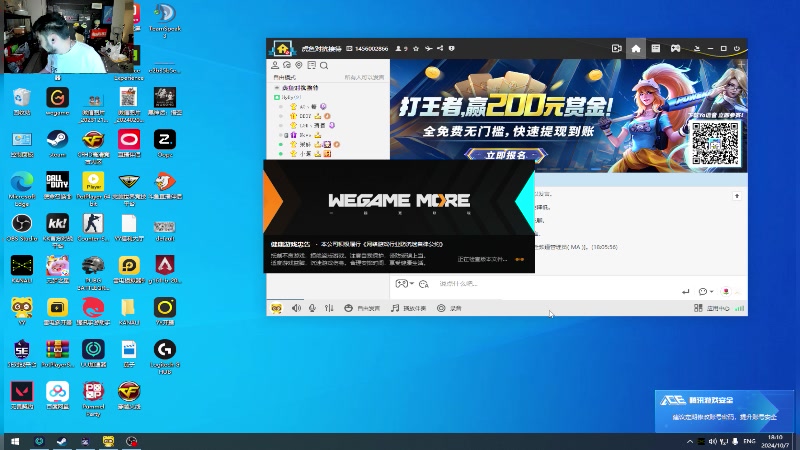This screenshot has height=450, width=800.
Task: Click the signal strength bars icon
Action: (740, 308)
